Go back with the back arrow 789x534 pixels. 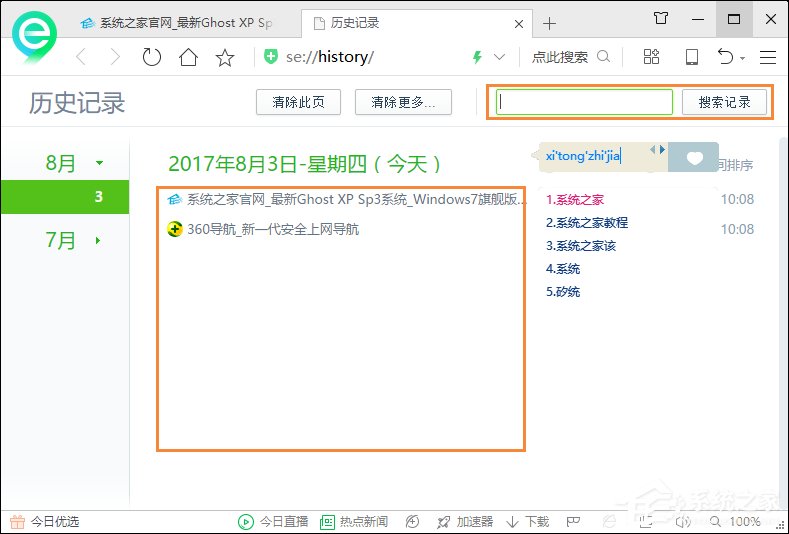(81, 57)
